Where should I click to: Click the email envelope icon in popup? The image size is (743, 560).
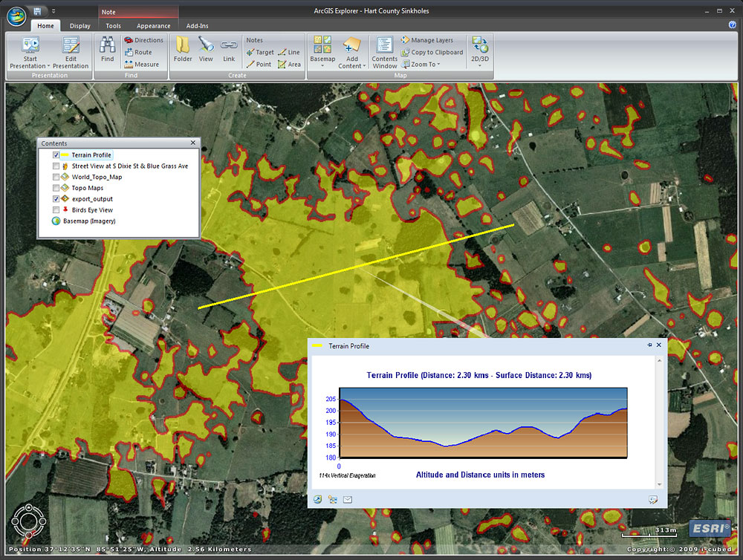point(347,499)
